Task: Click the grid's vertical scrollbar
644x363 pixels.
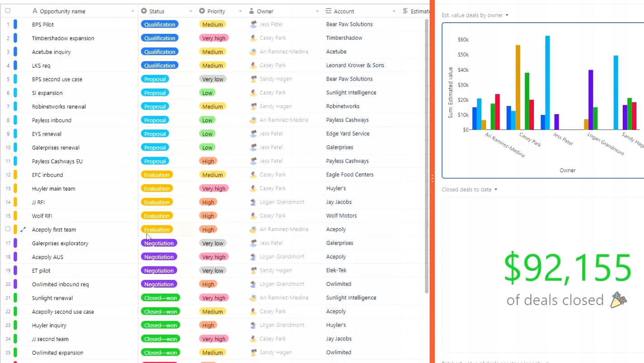Action: click(427, 156)
